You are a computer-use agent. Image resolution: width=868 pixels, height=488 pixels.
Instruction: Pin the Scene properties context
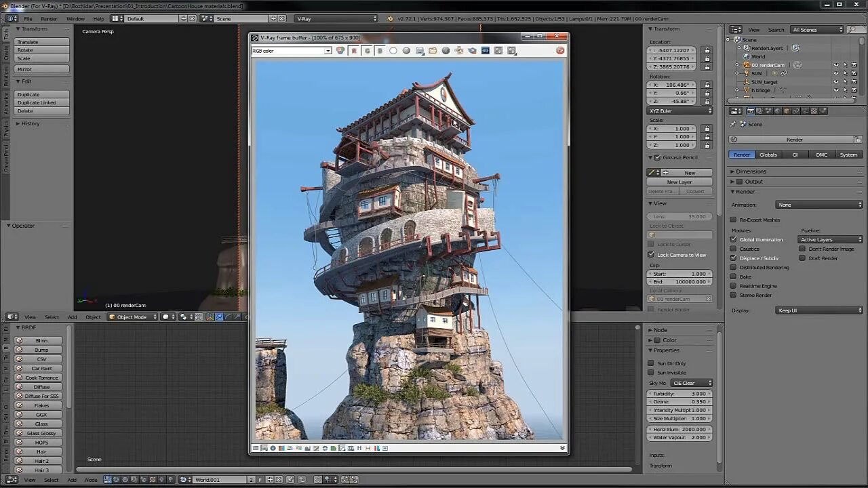pos(733,124)
